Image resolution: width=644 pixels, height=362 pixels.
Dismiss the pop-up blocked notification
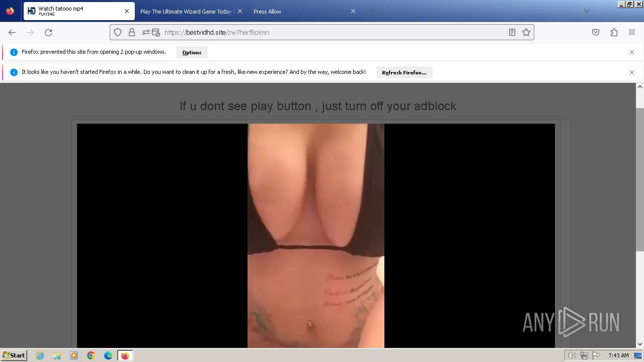click(x=632, y=52)
